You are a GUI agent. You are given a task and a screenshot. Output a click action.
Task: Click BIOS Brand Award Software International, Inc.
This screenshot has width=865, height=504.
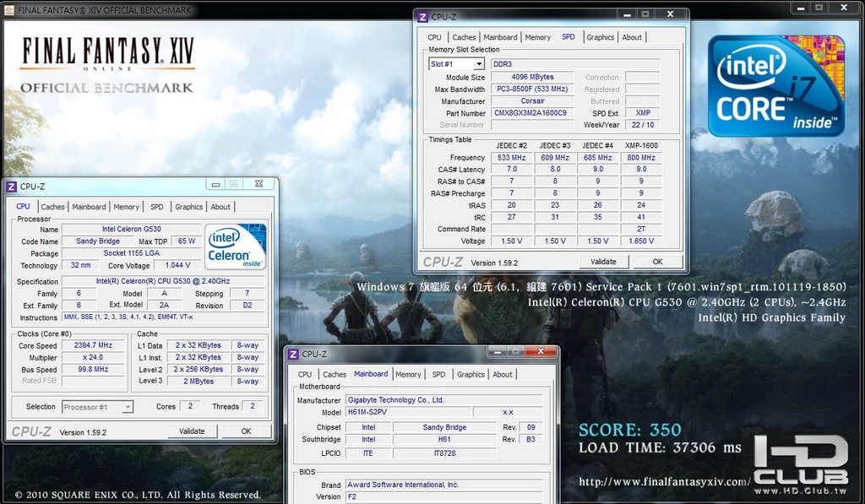click(x=443, y=485)
